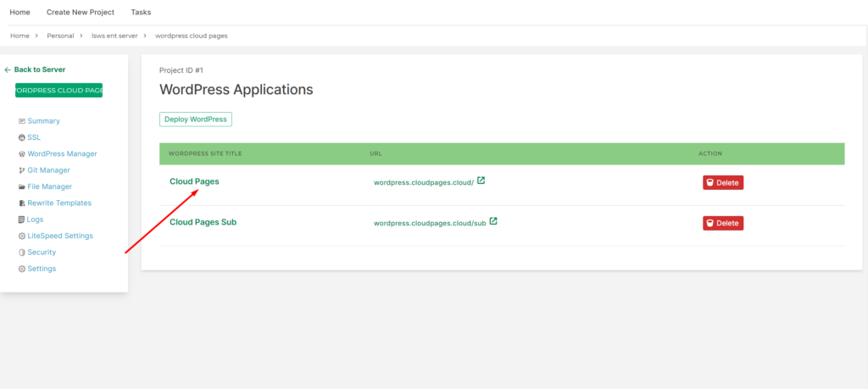Viewport: 868px width, 389px height.
Task: Click the Git Manager branch icon
Action: (x=21, y=170)
